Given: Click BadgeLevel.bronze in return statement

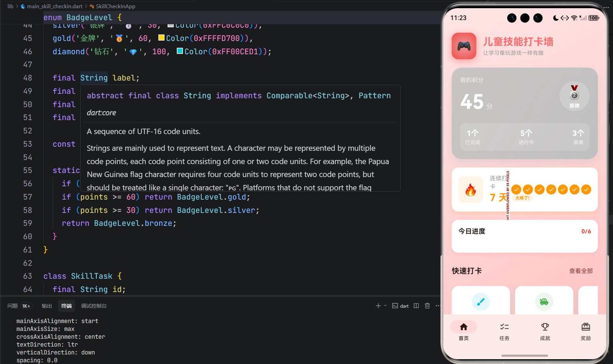Looking at the screenshot, I should click(133, 223).
